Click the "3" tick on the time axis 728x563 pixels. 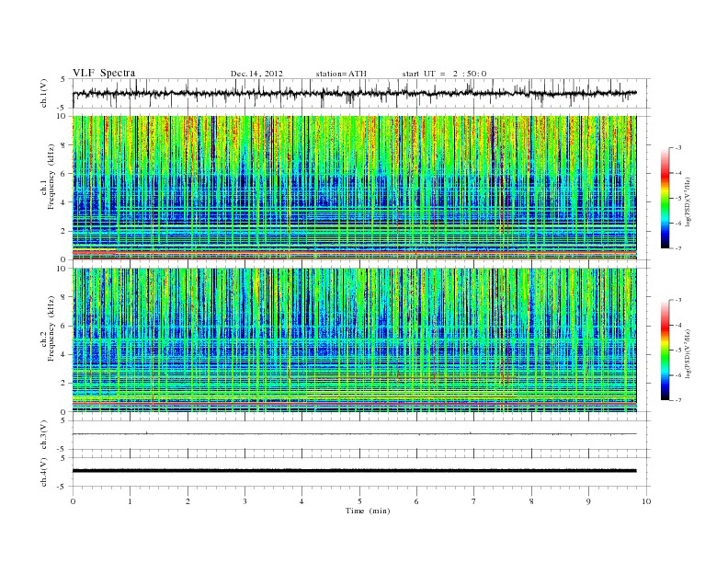coord(245,501)
